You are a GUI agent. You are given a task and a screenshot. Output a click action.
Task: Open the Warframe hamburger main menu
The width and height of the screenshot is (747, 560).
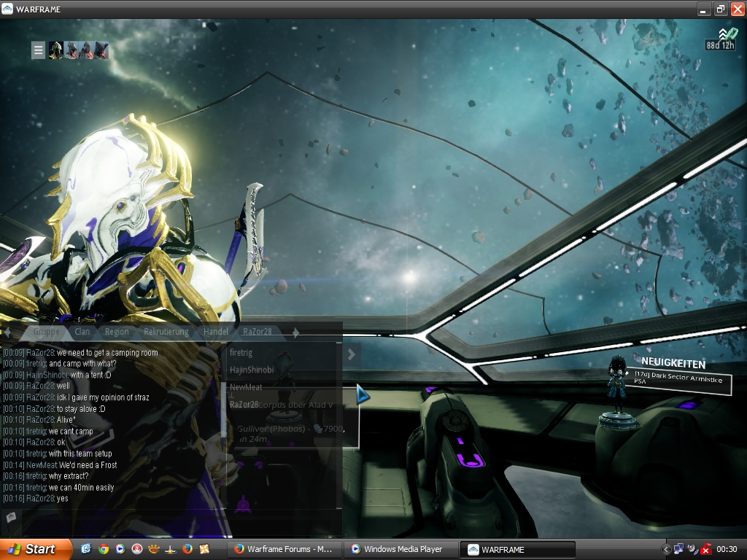click(38, 50)
